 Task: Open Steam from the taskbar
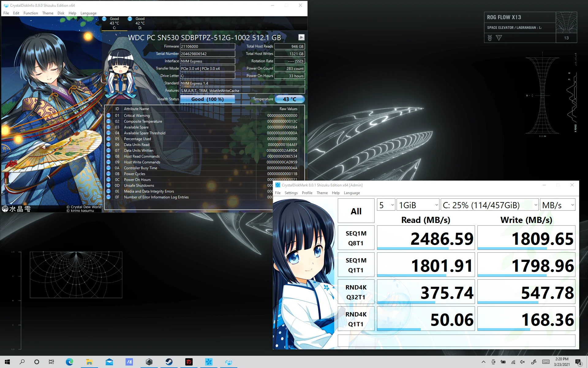169,362
